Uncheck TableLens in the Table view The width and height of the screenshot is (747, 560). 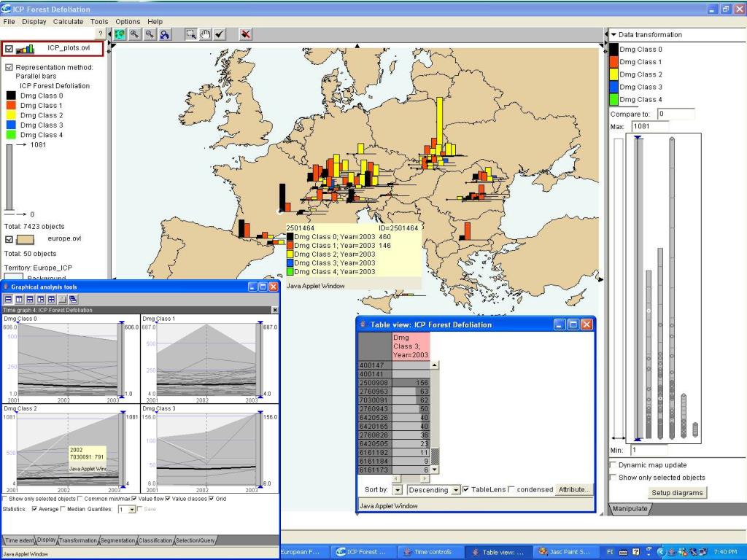(x=466, y=489)
